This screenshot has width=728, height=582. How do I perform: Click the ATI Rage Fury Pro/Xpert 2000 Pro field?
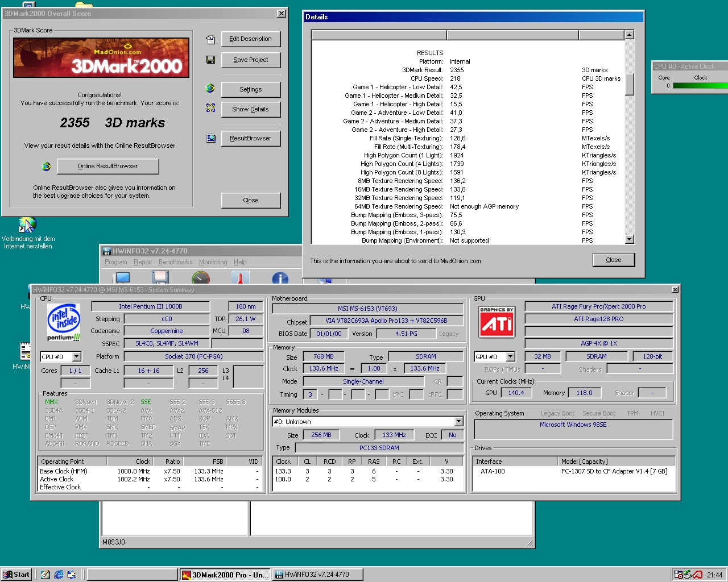click(x=599, y=306)
